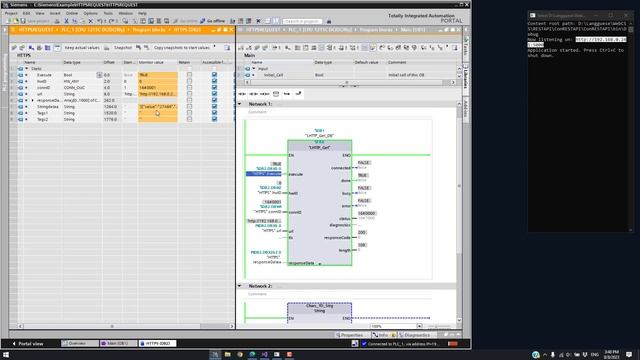Check the Retain box for StringDataa row
The height and width of the screenshot is (360, 640).
tap(189, 107)
